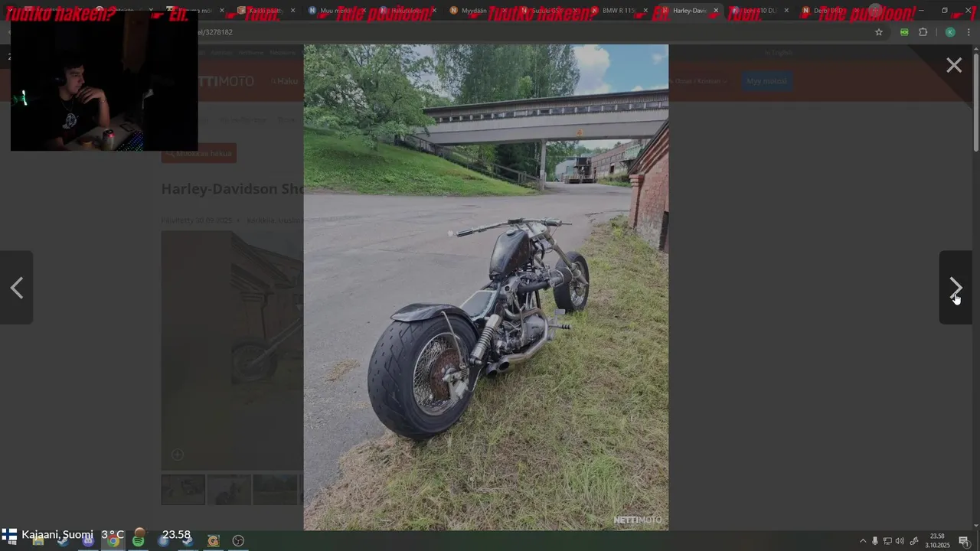Open the notification center icon
This screenshot has width=980, height=551.
pyautogui.click(x=964, y=541)
